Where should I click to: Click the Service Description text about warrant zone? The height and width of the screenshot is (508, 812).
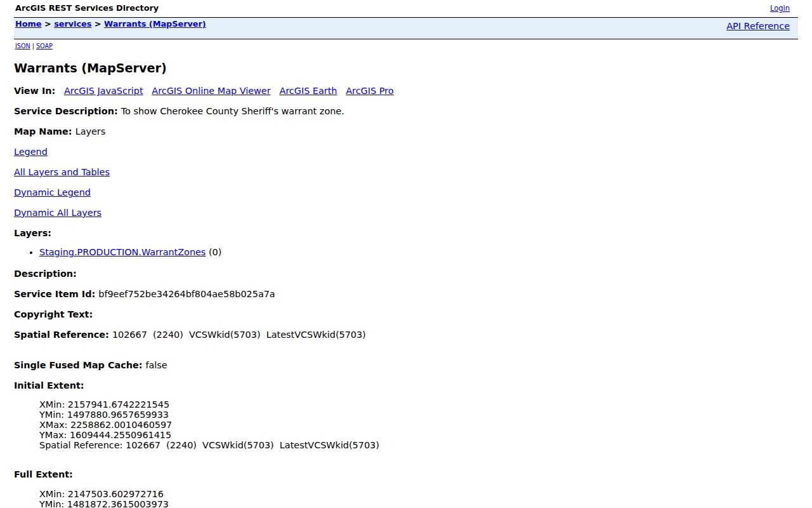(x=232, y=111)
